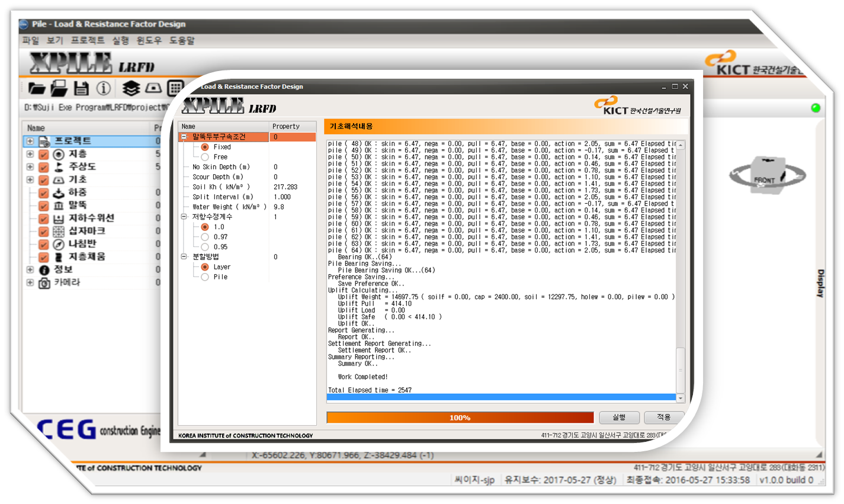844x504 pixels.
Task: Expand the 지층 tree node
Action: (30, 154)
